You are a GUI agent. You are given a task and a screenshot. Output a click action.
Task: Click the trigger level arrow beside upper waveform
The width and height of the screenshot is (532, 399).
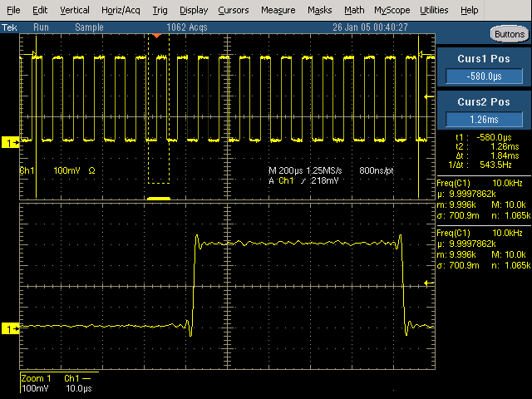(429, 98)
